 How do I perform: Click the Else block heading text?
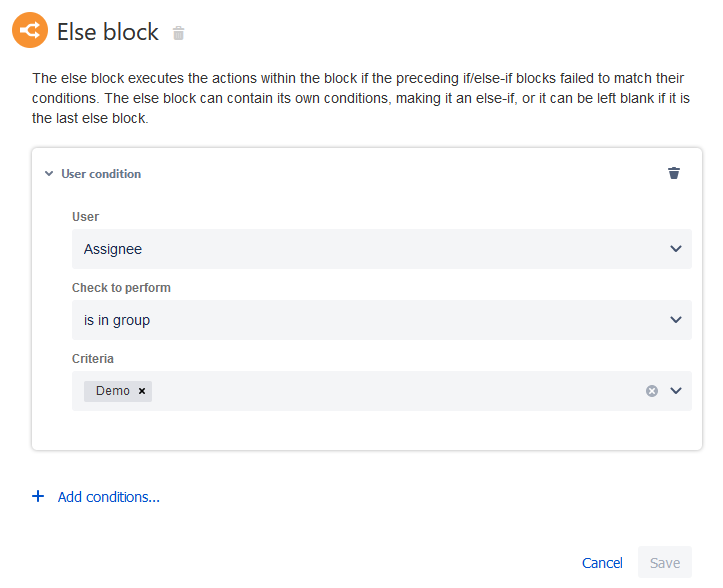point(108,32)
